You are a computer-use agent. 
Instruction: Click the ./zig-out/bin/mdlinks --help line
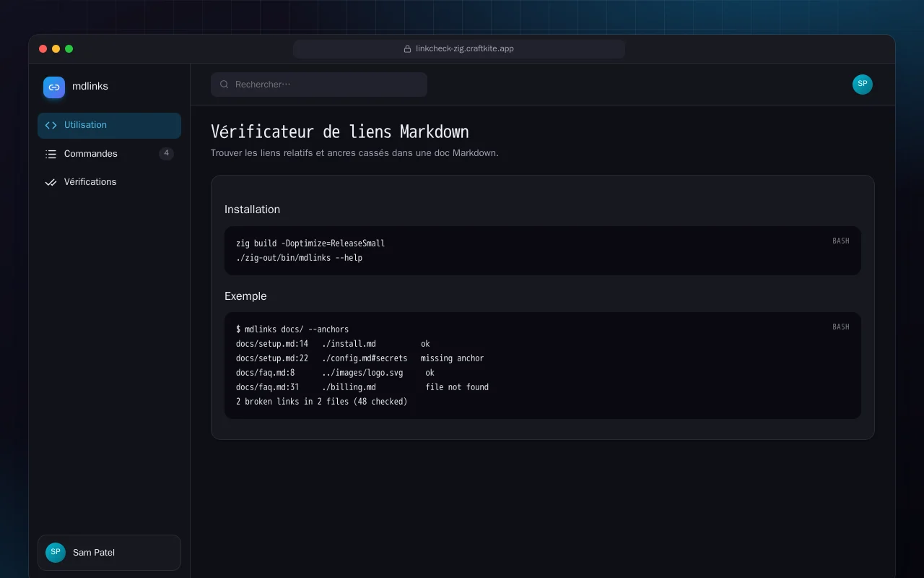tap(299, 258)
